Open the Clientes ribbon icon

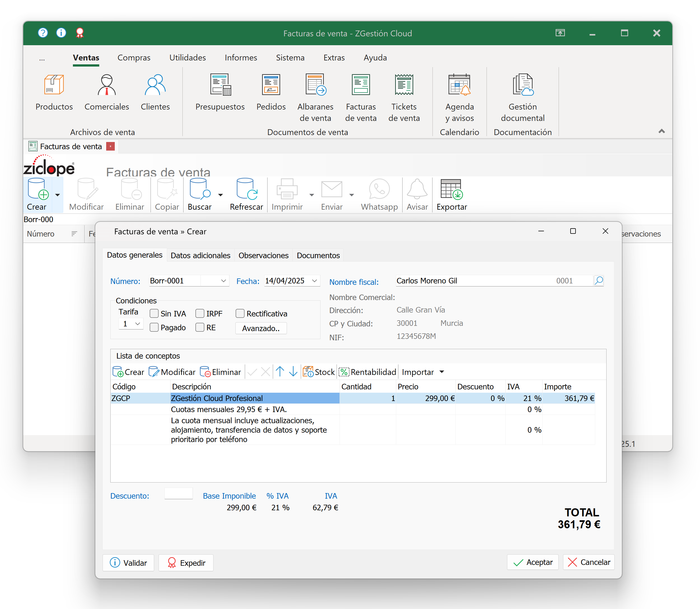click(155, 92)
